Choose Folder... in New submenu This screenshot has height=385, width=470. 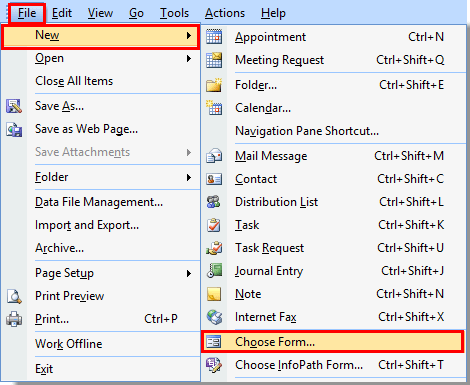256,85
